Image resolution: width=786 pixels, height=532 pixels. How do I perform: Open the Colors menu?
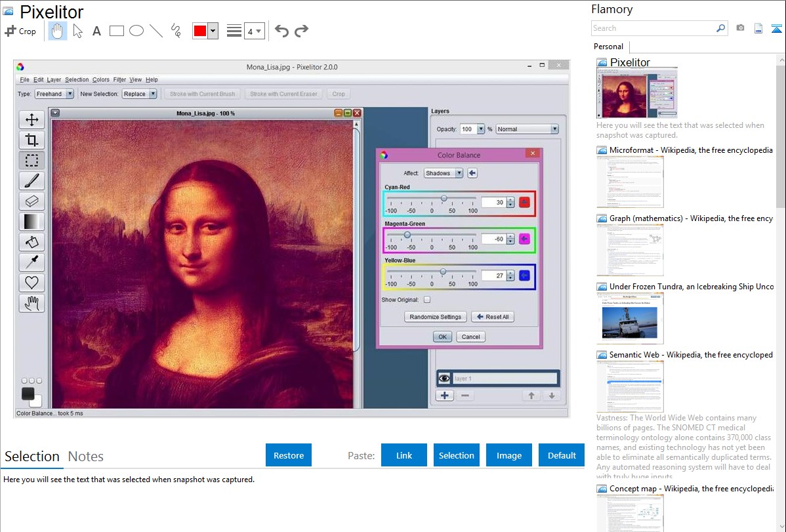(x=101, y=80)
